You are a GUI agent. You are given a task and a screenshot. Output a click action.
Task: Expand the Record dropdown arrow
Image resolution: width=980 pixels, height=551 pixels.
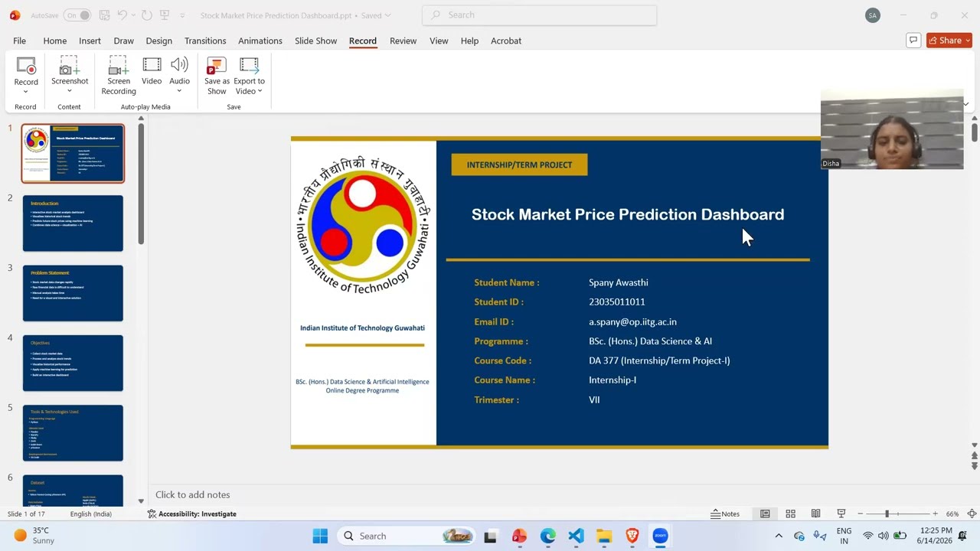[x=26, y=92]
